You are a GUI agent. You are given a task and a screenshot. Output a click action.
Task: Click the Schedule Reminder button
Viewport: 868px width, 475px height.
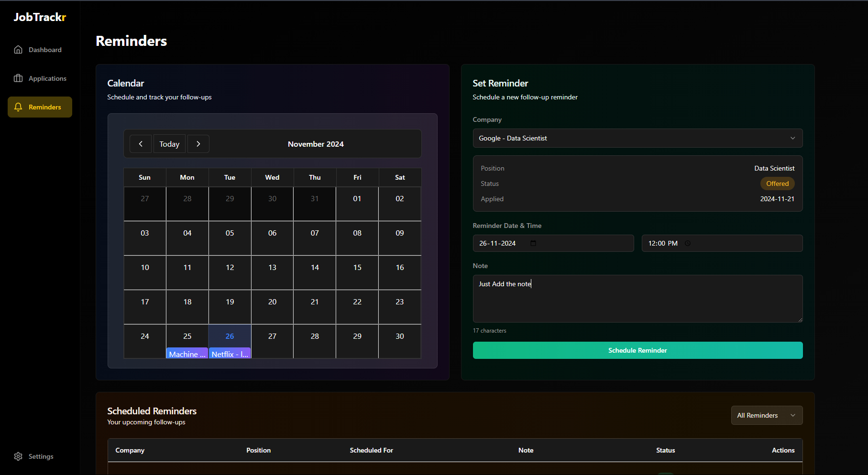pos(637,350)
